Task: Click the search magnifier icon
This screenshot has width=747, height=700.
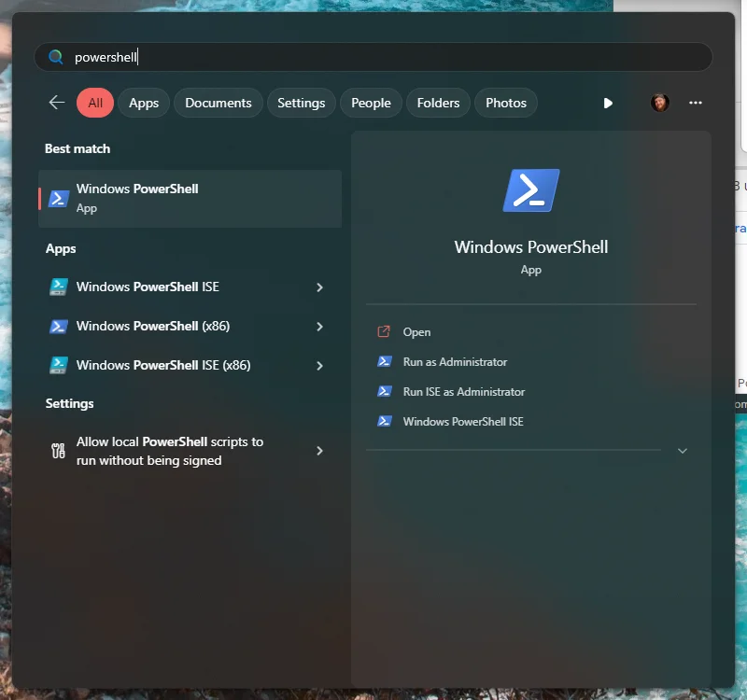Action: point(56,57)
